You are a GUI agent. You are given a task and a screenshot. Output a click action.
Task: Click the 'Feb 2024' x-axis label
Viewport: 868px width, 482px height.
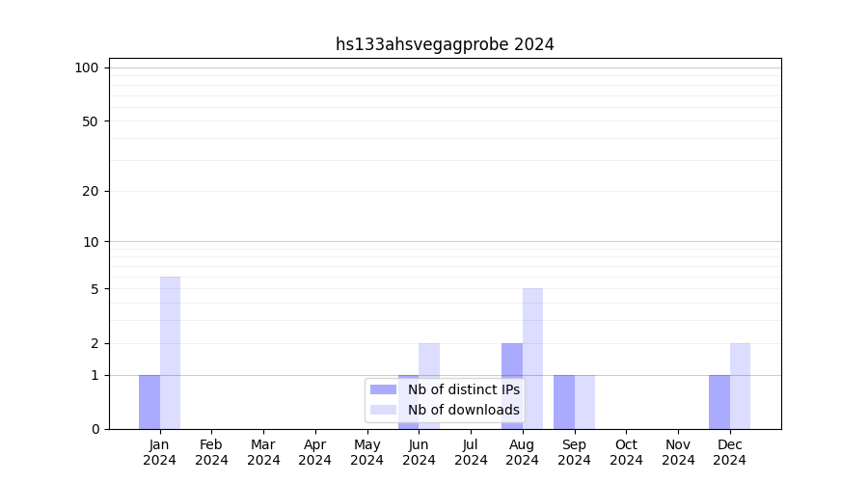pyautogui.click(x=211, y=452)
